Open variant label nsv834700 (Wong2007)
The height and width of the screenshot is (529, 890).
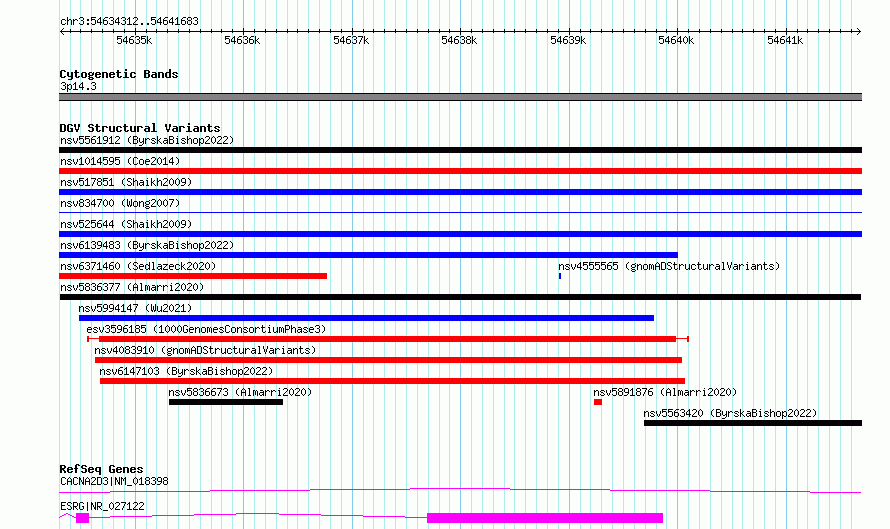tap(120, 203)
